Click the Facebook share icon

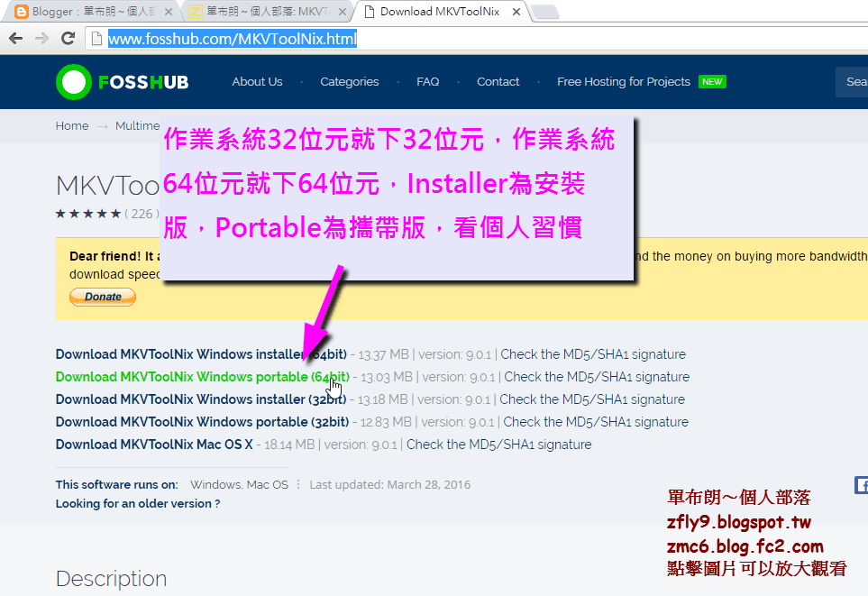862,485
